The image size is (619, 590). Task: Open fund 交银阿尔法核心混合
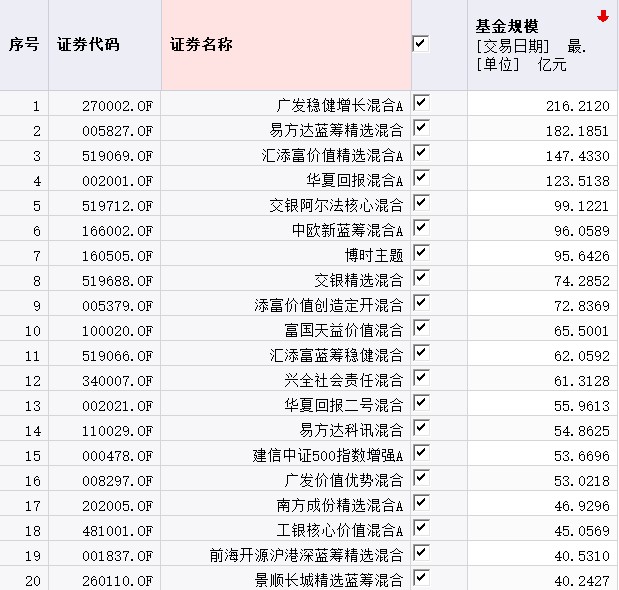point(340,205)
